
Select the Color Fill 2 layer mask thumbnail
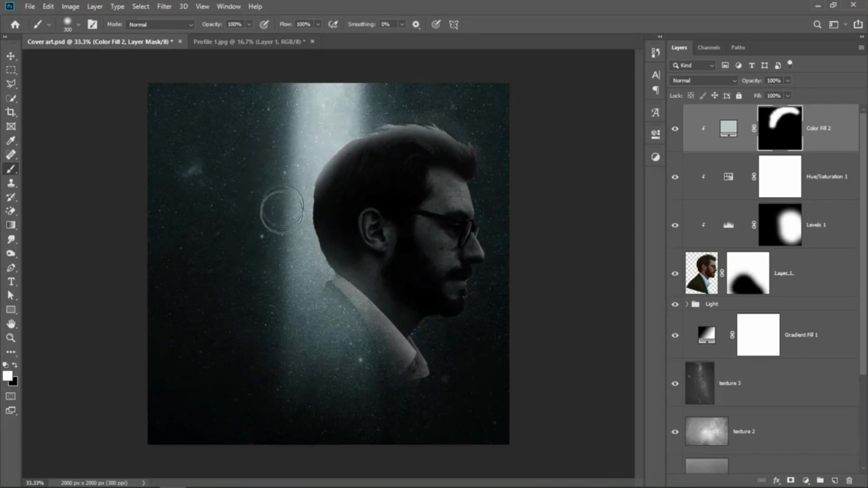tap(780, 128)
